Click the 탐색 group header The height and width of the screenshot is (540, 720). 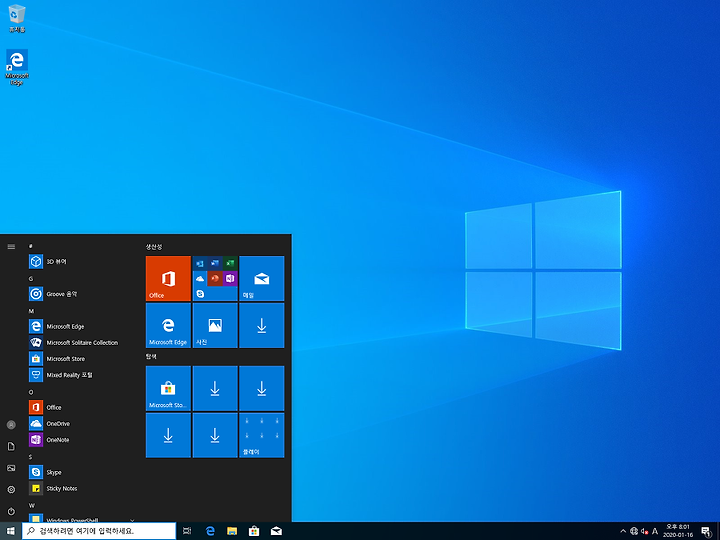tap(151, 356)
